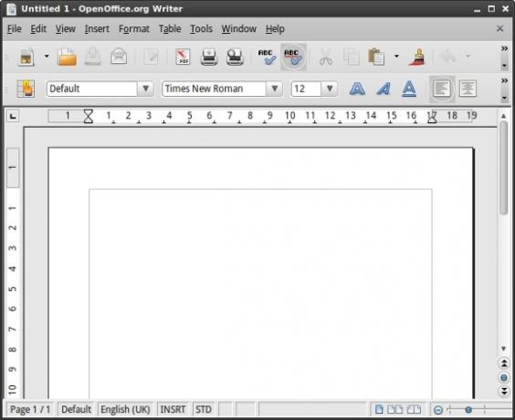Expand the paragraph style Default dropdown
Image resolution: width=515 pixels, height=420 pixels.
[x=145, y=89]
